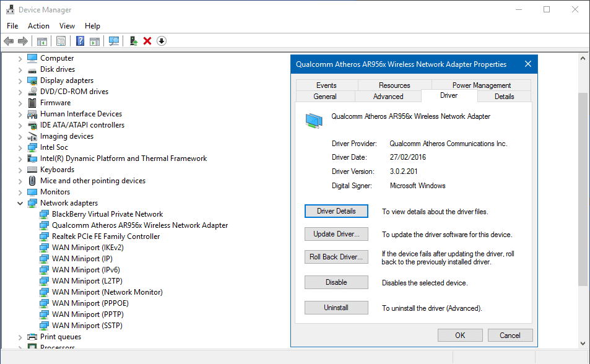This screenshot has height=364, width=590.
Task: Expand the Print queues node
Action: pos(20,337)
